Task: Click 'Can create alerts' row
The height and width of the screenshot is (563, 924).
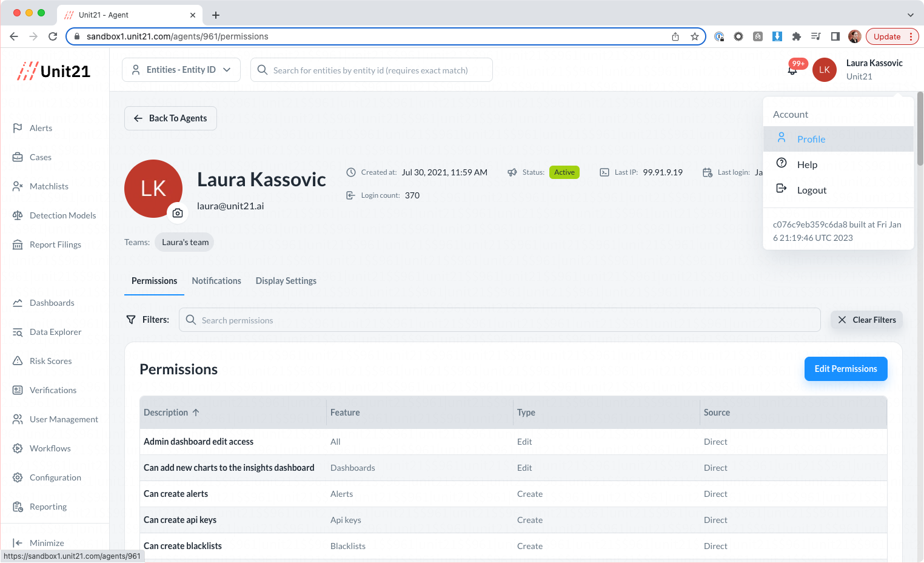Action: click(x=514, y=494)
